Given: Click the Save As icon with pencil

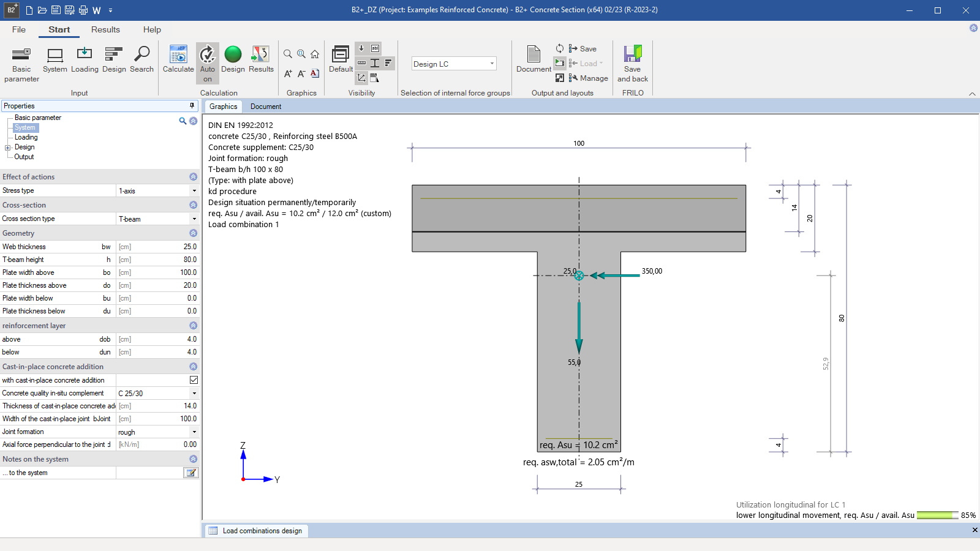Looking at the screenshot, I should pyautogui.click(x=69, y=10).
